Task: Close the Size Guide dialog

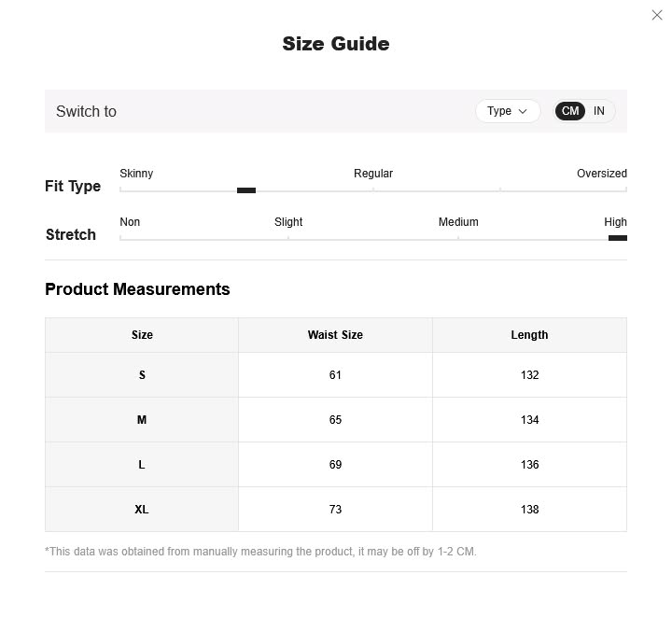Action: point(657,15)
